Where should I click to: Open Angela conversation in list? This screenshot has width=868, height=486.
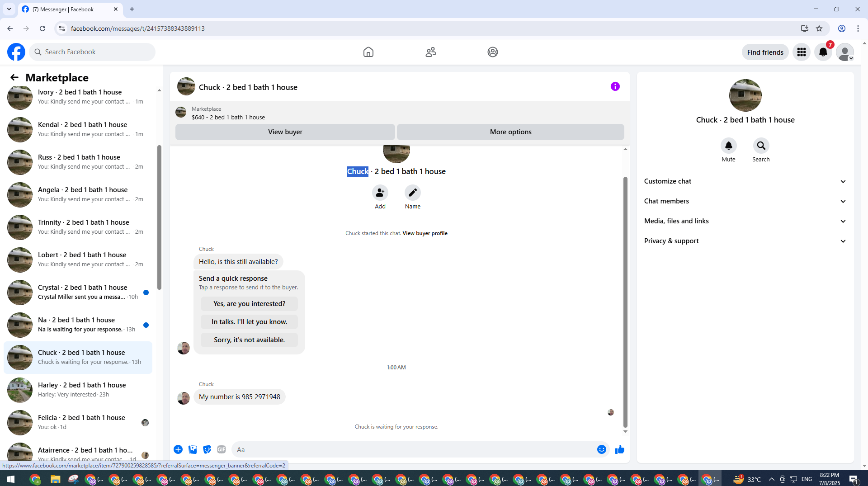click(x=78, y=194)
